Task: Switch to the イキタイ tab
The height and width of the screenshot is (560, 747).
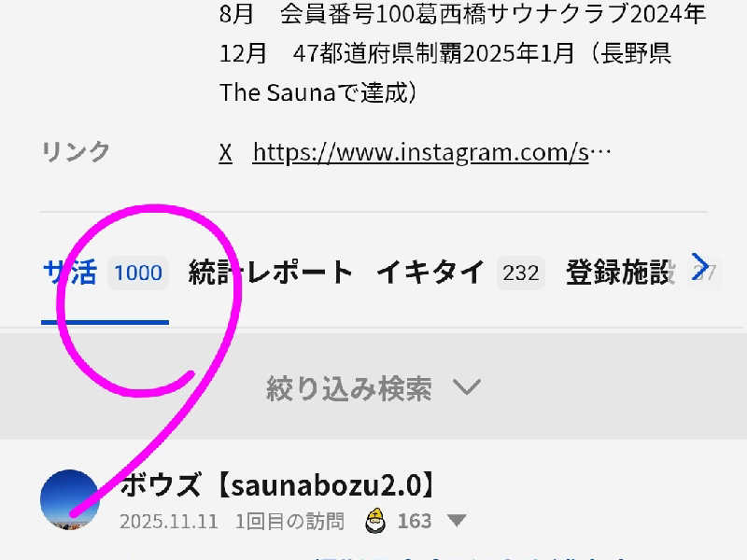Action: click(430, 273)
